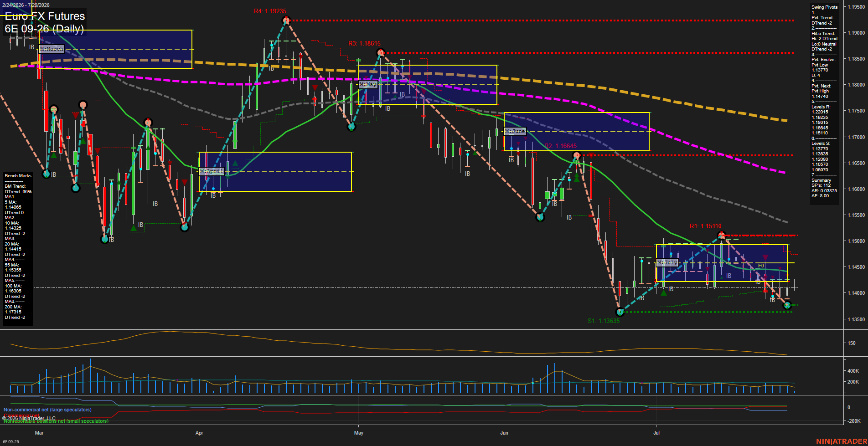This screenshot has width=868, height=446.
Task: Click the 10 MA value 1.14325
Action: [x=13, y=228]
